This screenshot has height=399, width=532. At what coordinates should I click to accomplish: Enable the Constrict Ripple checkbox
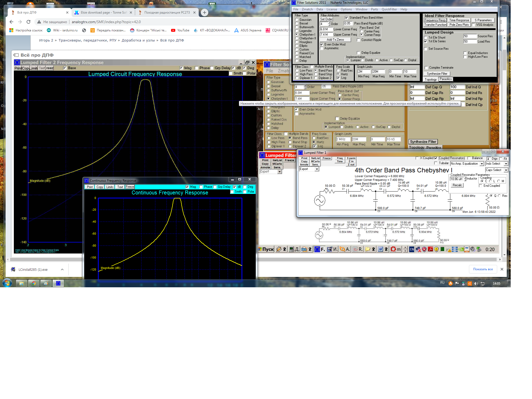point(359,40)
